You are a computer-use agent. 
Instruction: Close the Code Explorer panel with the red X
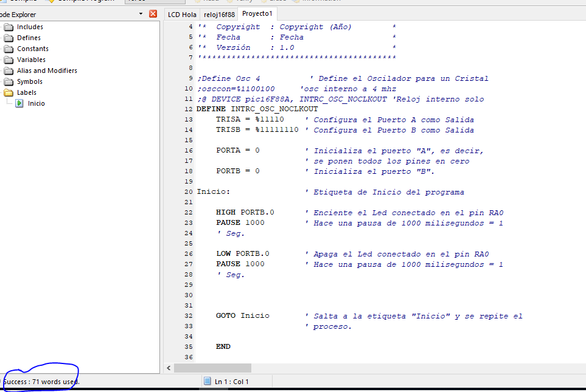153,14
